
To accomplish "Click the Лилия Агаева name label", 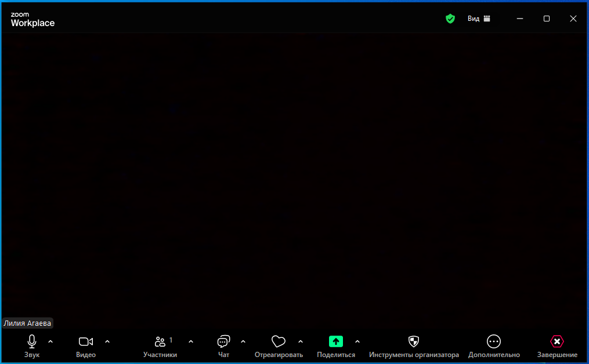I will [x=27, y=323].
